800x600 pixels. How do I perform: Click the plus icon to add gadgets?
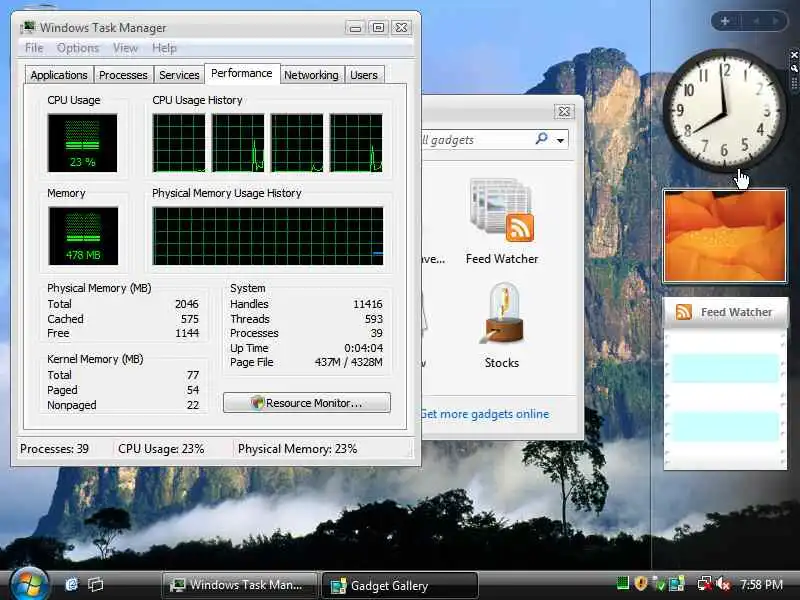click(x=725, y=21)
